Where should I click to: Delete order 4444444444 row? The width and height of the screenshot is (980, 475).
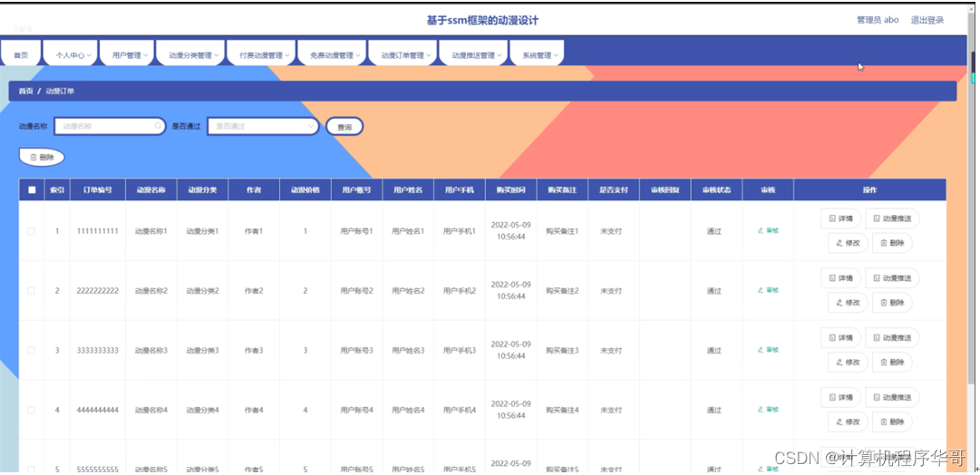coord(892,422)
